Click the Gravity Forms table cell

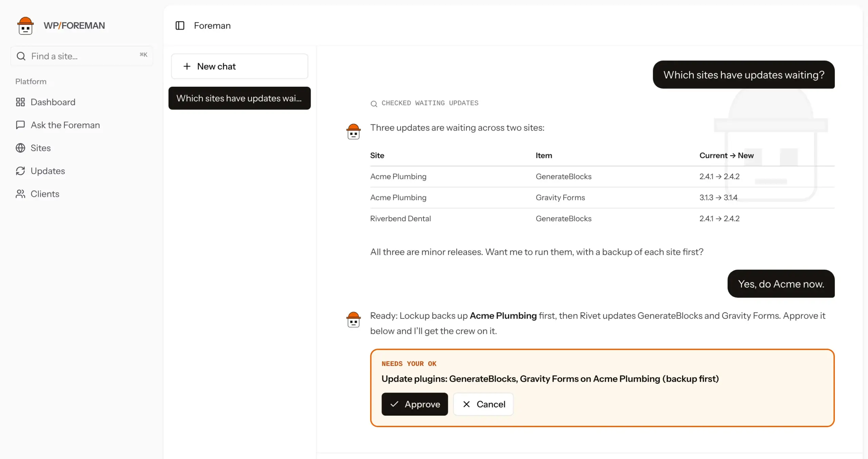pos(560,197)
